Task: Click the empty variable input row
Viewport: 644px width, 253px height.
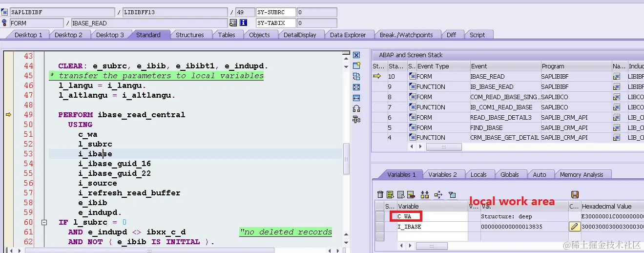Action: pos(432,236)
